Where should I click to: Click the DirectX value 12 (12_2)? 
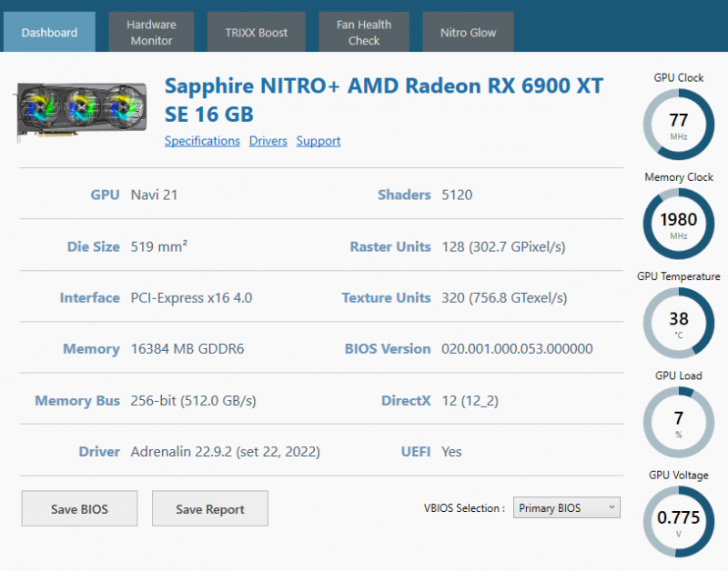click(x=470, y=400)
